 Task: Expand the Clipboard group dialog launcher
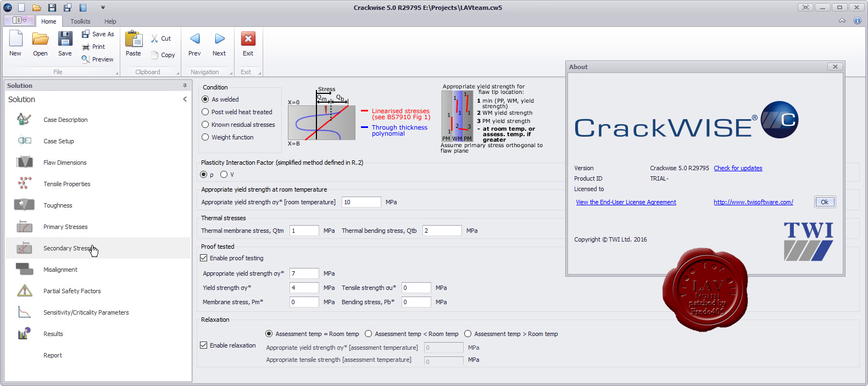[x=177, y=73]
